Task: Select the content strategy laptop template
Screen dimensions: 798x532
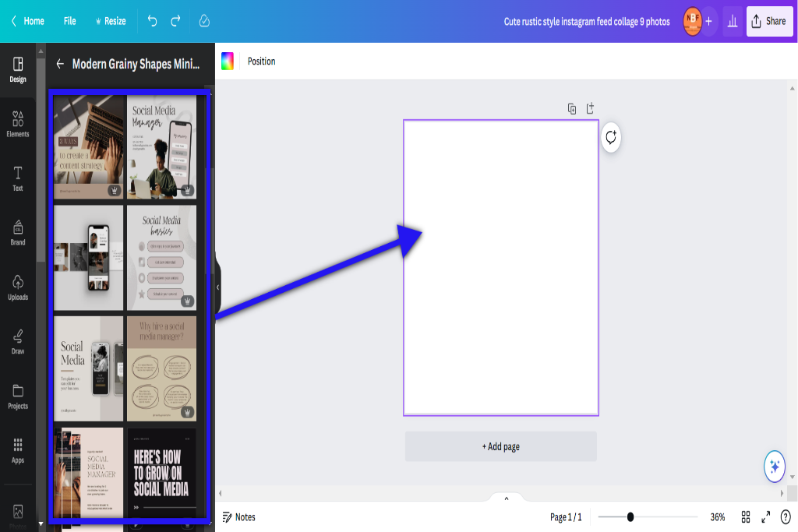Action: (x=89, y=147)
